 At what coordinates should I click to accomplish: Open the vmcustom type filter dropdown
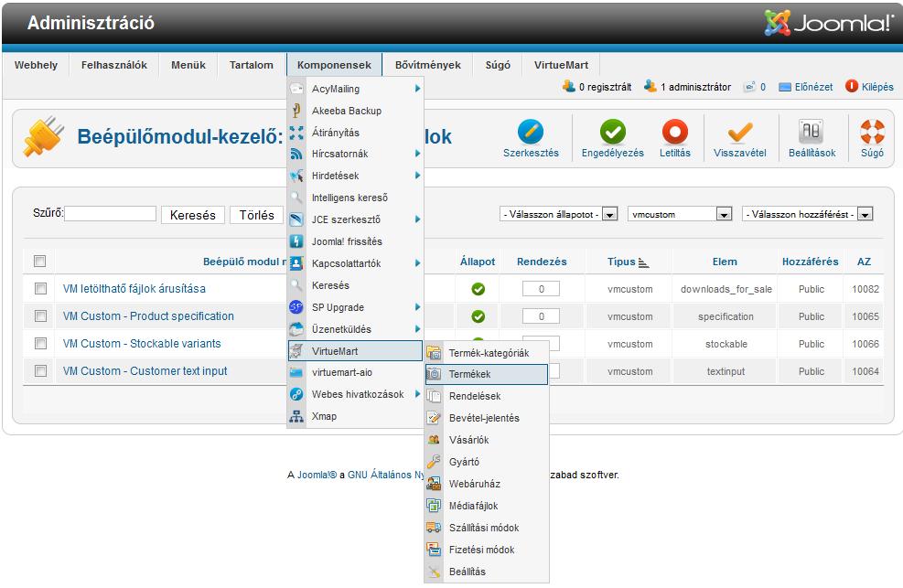pyautogui.click(x=680, y=214)
